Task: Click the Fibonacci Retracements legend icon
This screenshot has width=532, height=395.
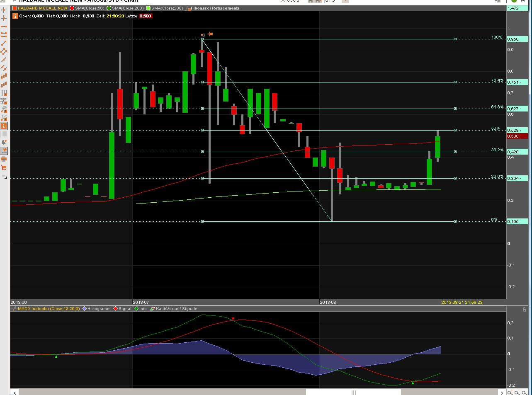Action: point(188,8)
